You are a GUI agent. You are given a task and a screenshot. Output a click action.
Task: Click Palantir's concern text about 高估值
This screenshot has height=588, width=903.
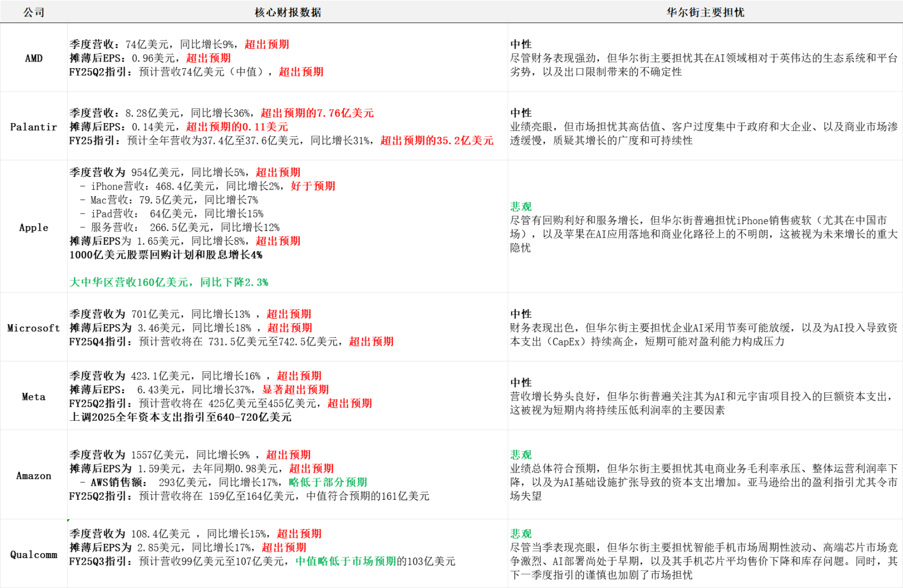(x=704, y=134)
